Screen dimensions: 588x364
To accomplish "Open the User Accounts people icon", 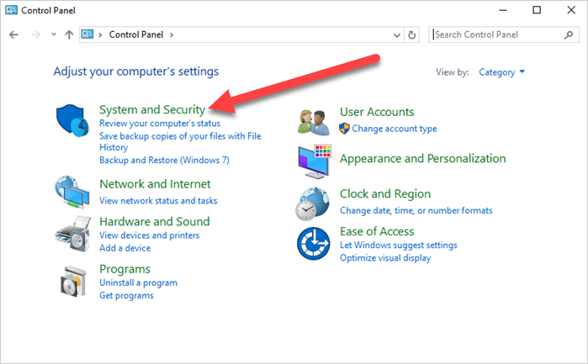I will (314, 122).
